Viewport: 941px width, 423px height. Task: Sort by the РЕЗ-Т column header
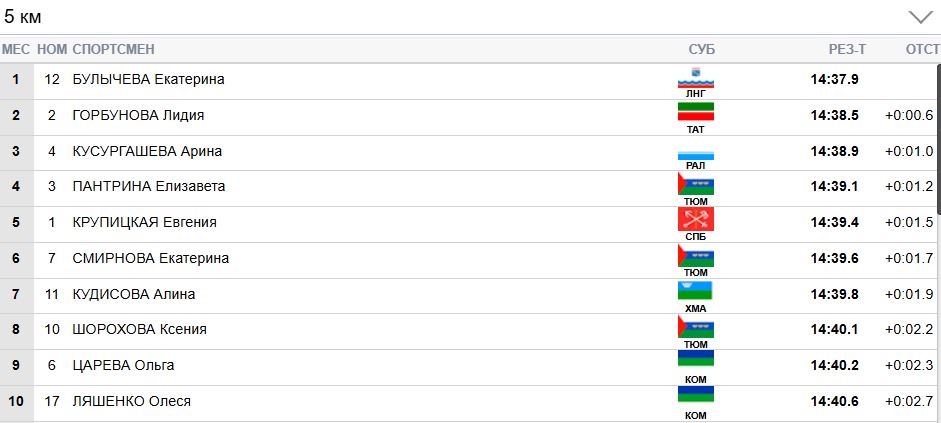(847, 49)
